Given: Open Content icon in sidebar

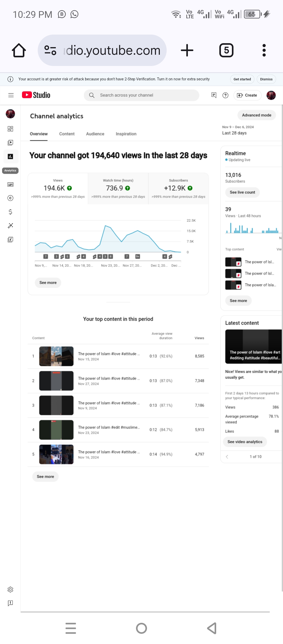Looking at the screenshot, I should pyautogui.click(x=10, y=143).
